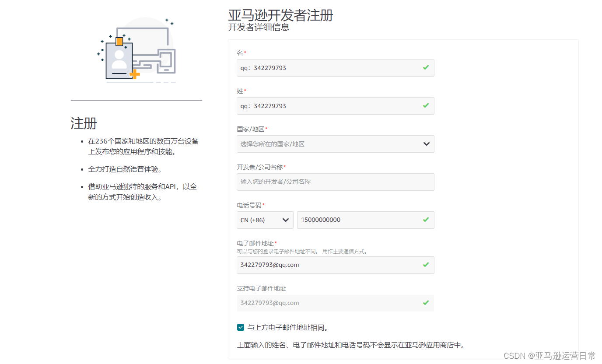Click the 开发者/公司名称 input field
This screenshot has width=602, height=364.
335,182
